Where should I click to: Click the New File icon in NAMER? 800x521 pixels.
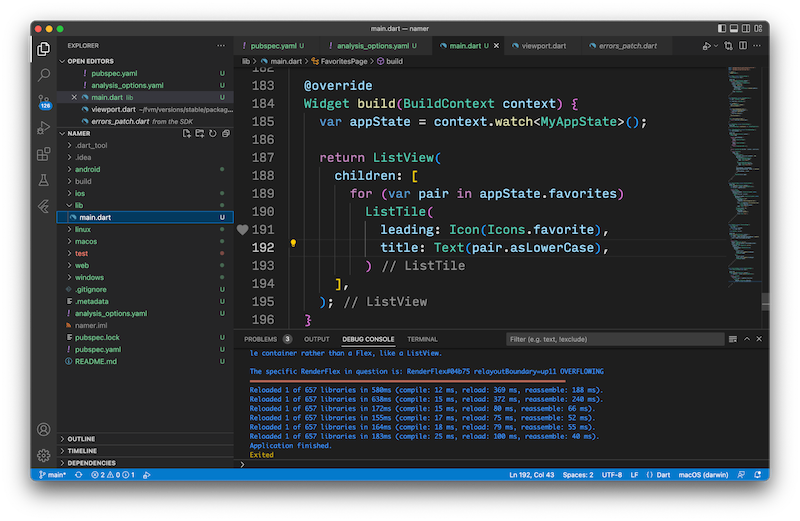coord(186,133)
